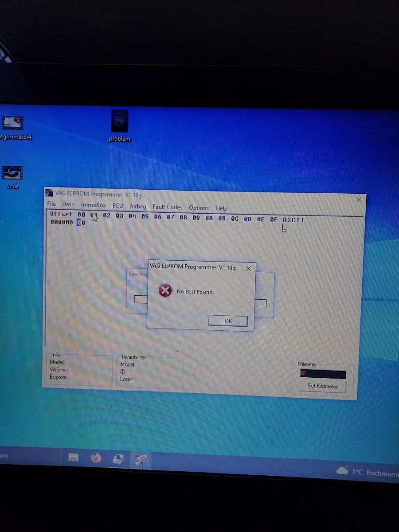Click the ASCII column cell in first row
This screenshot has height=532, width=399.
(285, 228)
